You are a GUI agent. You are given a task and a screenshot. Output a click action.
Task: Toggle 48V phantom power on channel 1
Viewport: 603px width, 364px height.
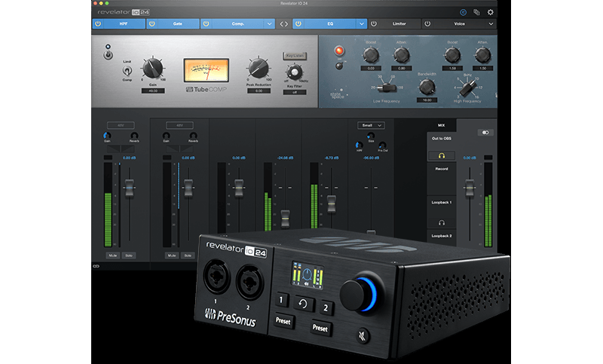click(121, 125)
